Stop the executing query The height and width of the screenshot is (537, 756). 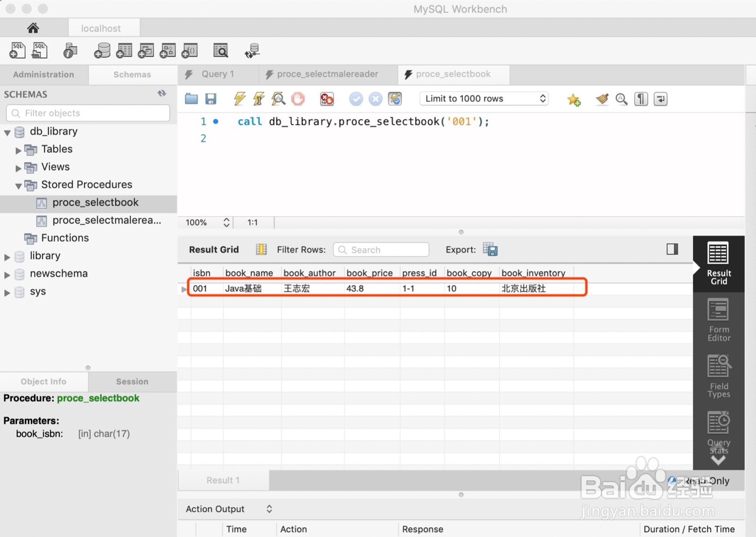[x=298, y=99]
